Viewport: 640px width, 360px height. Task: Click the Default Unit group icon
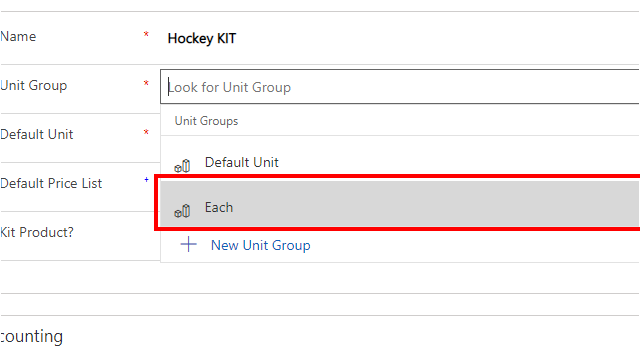tap(182, 166)
